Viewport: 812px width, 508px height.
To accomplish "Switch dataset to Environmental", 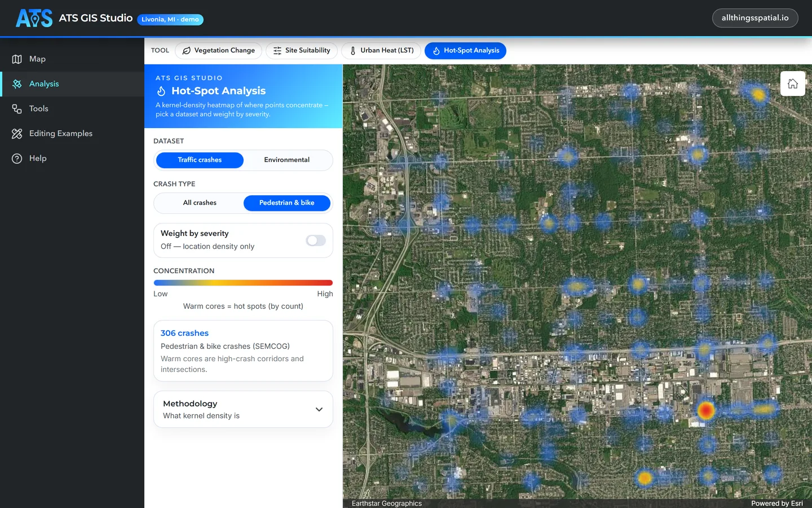I will pyautogui.click(x=287, y=160).
